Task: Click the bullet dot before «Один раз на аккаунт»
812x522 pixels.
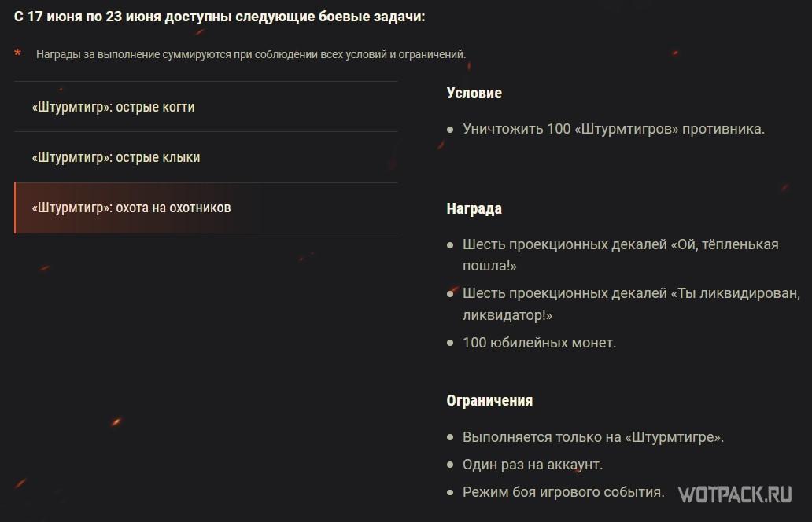Action: [450, 465]
